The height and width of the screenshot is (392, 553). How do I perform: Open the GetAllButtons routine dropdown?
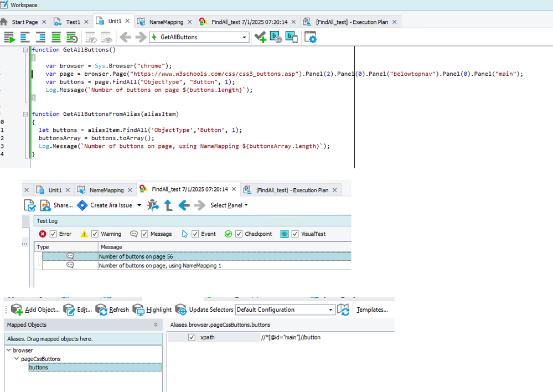click(244, 38)
